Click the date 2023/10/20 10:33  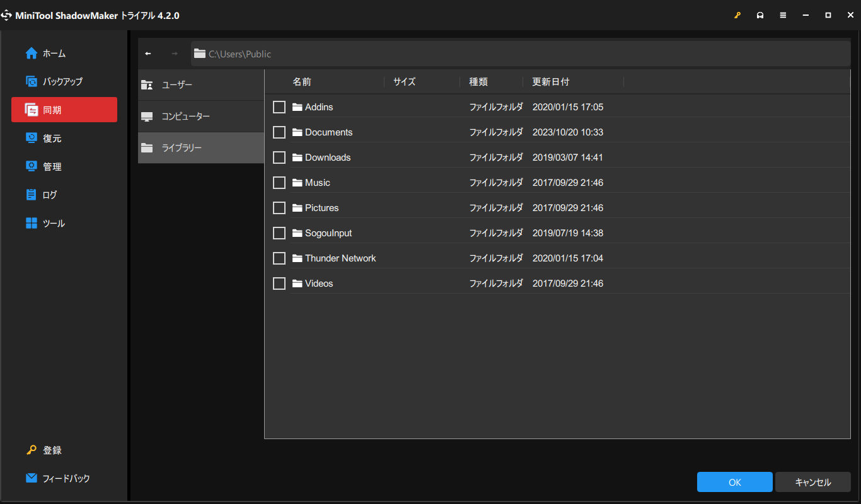pos(568,132)
